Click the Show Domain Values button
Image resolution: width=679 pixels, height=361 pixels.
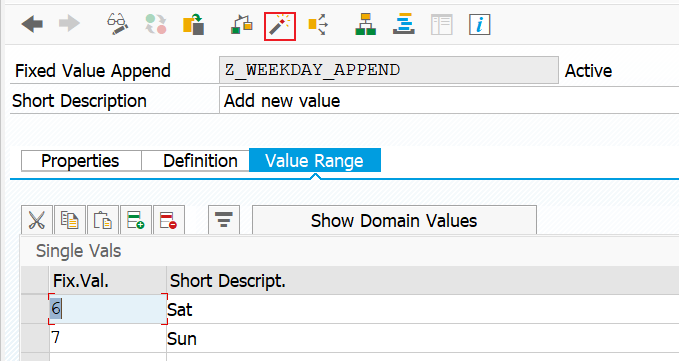coord(394,220)
